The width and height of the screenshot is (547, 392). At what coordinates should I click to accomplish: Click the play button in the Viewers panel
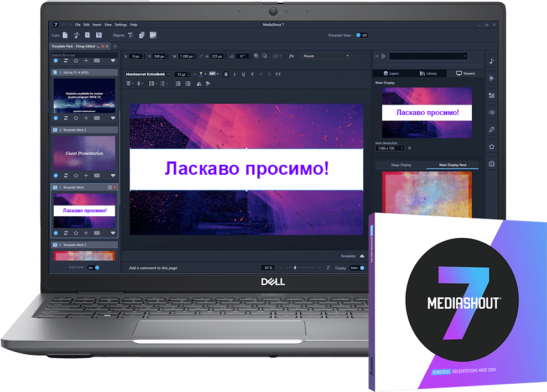point(384,56)
